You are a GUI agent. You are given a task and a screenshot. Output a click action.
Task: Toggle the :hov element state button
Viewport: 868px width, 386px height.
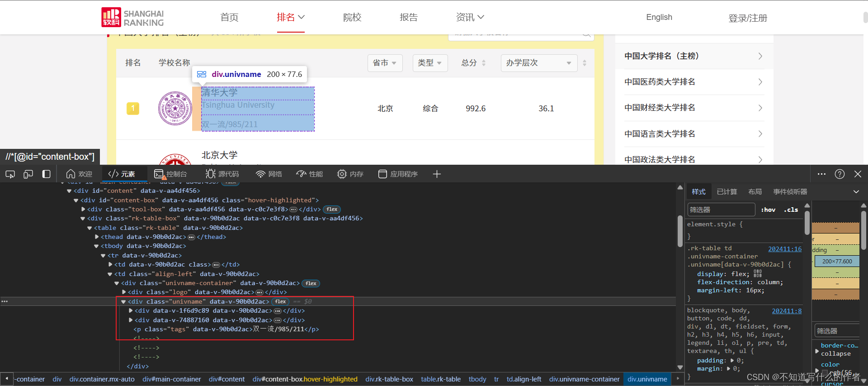click(768, 210)
